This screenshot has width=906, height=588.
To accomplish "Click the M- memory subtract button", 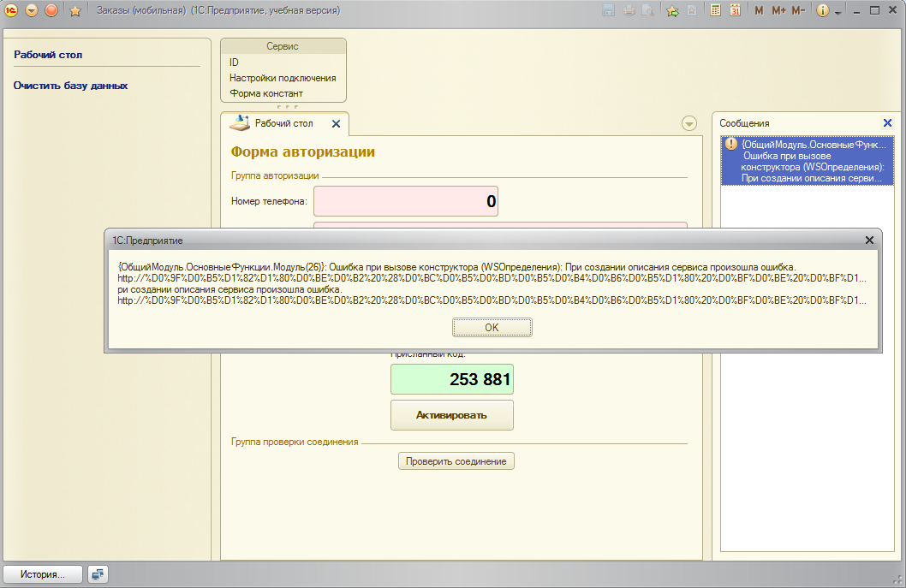I will pos(797,10).
